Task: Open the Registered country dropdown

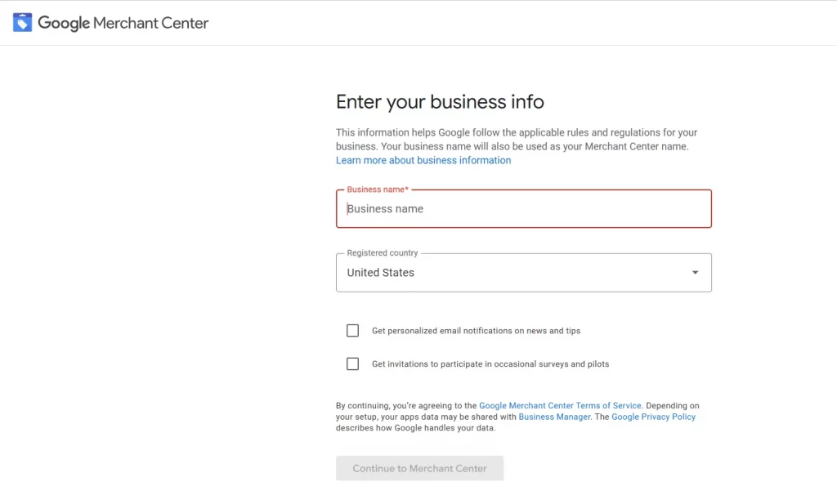Action: [x=524, y=273]
